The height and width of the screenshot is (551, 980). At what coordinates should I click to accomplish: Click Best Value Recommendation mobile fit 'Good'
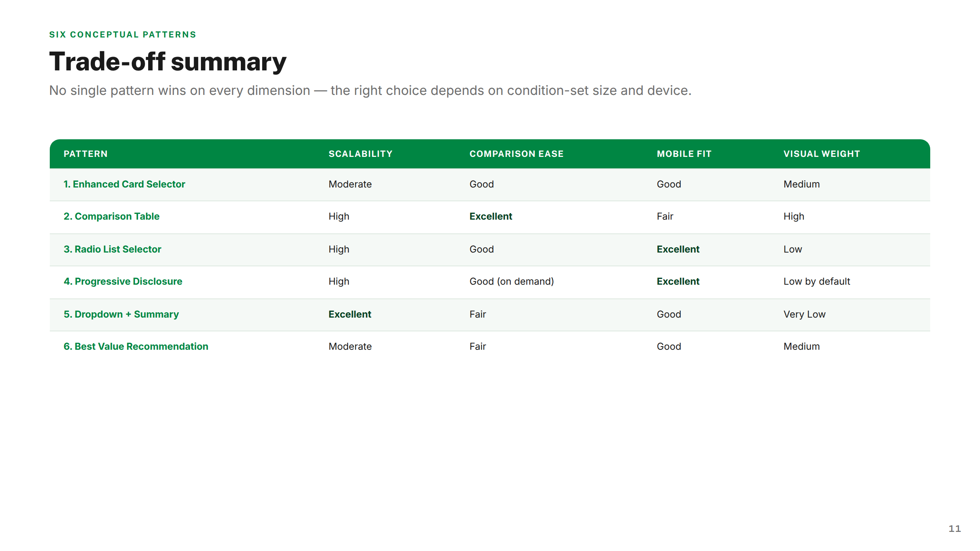tap(669, 346)
